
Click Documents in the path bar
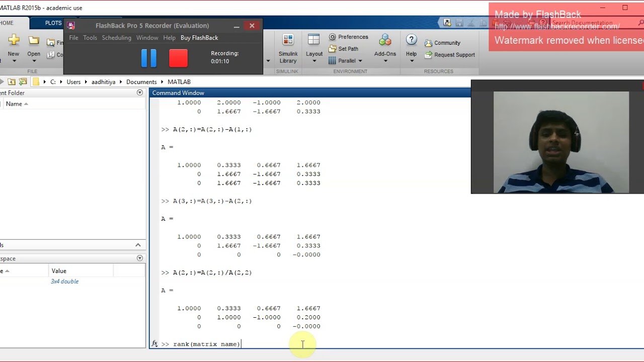coord(141,81)
